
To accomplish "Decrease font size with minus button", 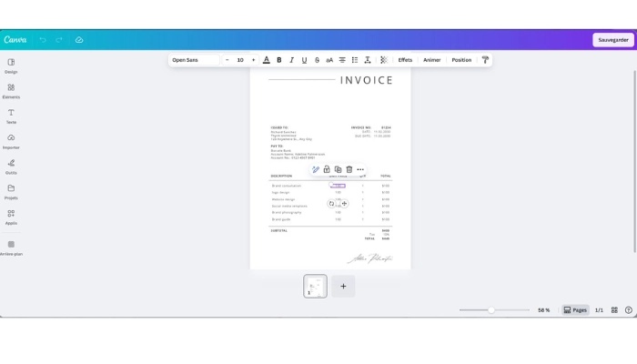I will 227,60.
